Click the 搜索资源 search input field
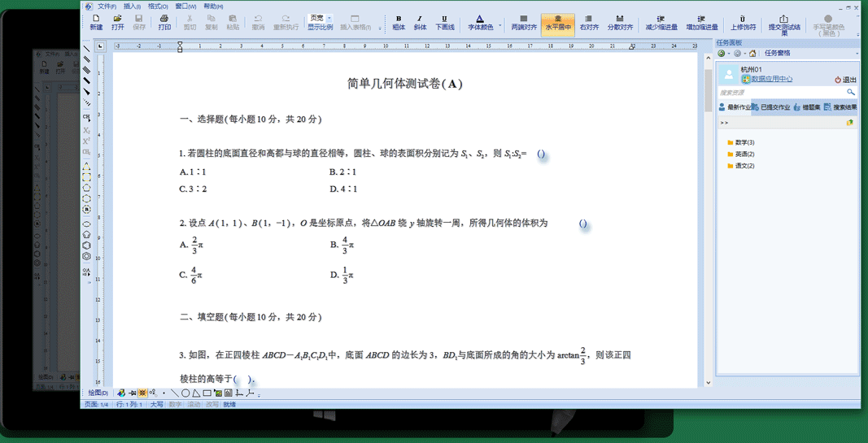Viewport: 868px width, 443px height. click(x=781, y=93)
